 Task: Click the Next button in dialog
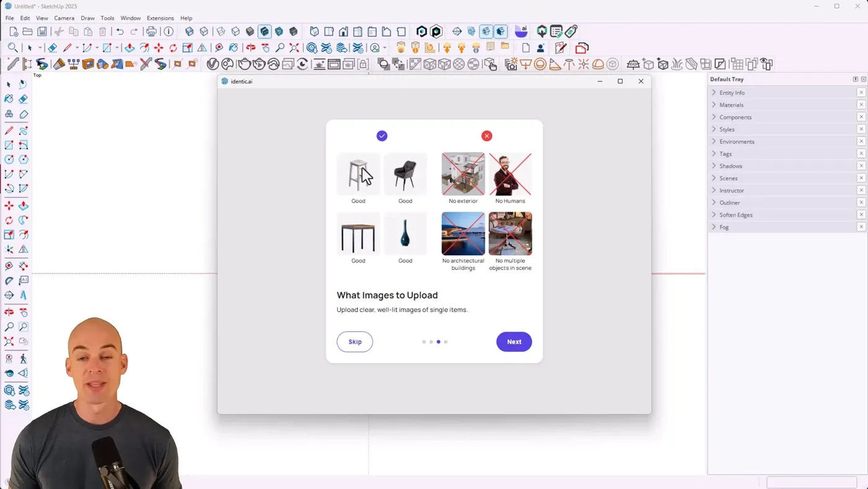click(x=513, y=342)
